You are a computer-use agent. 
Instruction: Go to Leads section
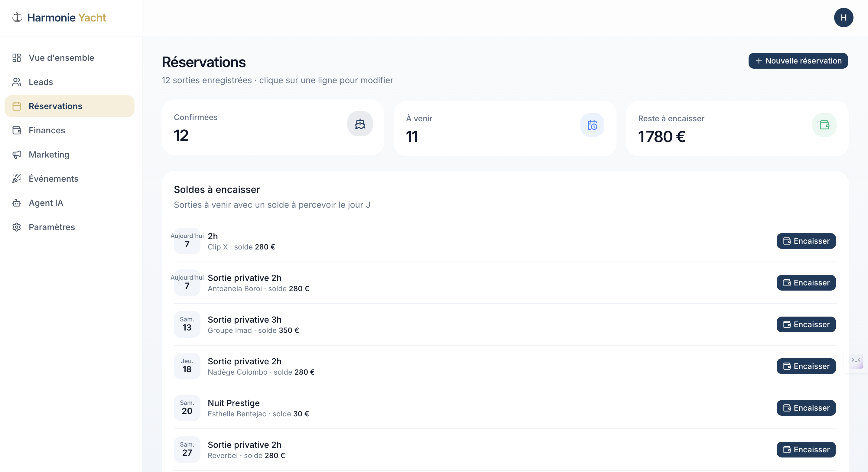[x=70, y=82]
